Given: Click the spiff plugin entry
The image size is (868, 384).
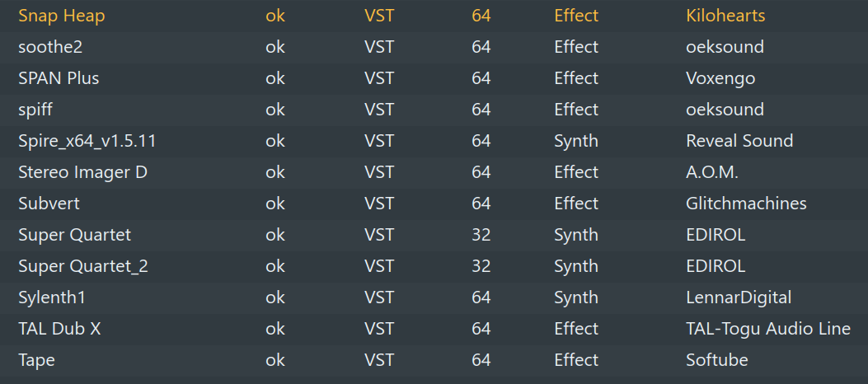Looking at the screenshot, I should pos(35,110).
